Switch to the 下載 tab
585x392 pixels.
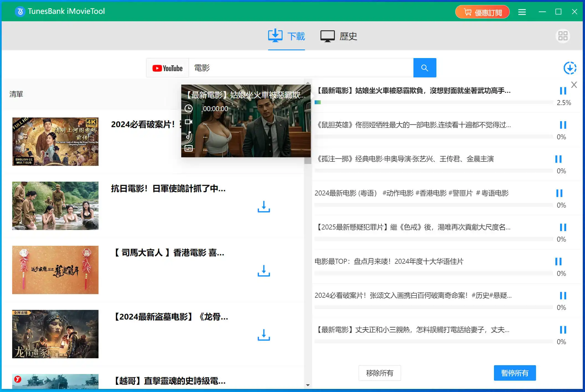(x=286, y=36)
